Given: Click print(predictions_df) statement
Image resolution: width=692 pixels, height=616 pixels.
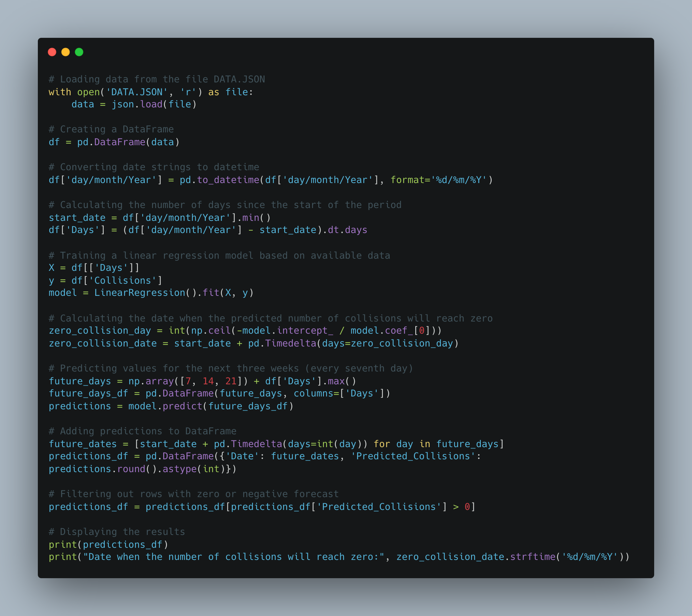Looking at the screenshot, I should click(x=108, y=545).
